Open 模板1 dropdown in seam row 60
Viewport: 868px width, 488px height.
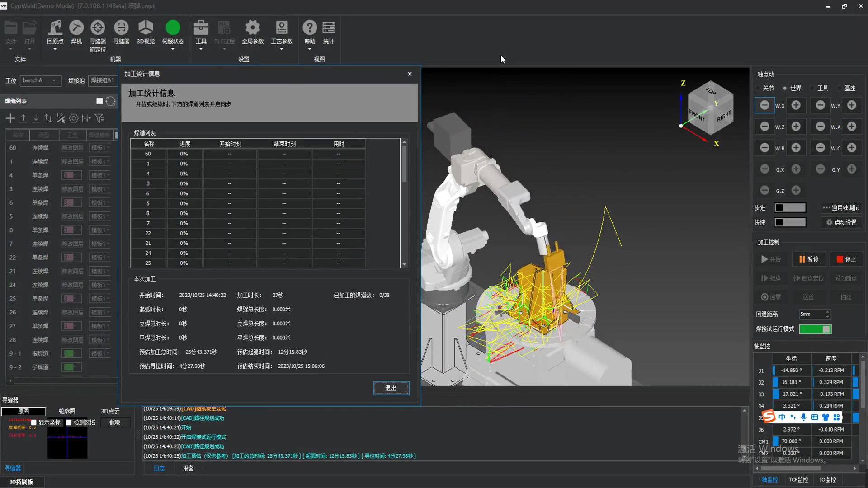tap(100, 148)
